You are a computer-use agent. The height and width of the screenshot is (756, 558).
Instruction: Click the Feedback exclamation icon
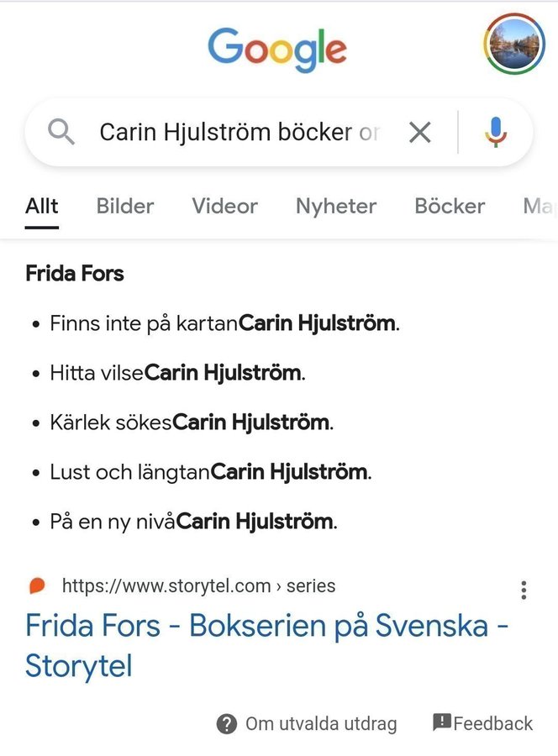point(442,722)
